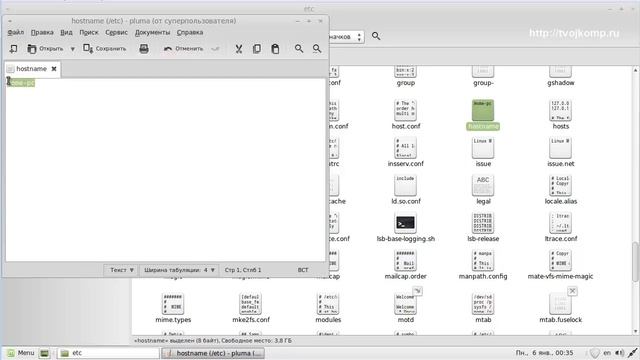Image resolution: width=640 pixels, height=360 pixels.
Task: Click the selected text in the editor
Action: [21, 83]
